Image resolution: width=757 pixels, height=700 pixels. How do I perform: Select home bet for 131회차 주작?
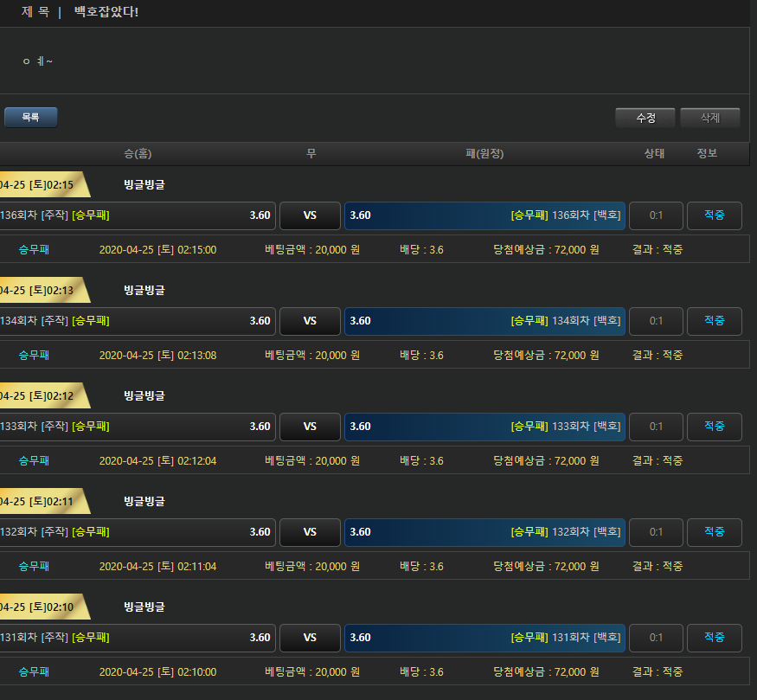click(x=137, y=638)
